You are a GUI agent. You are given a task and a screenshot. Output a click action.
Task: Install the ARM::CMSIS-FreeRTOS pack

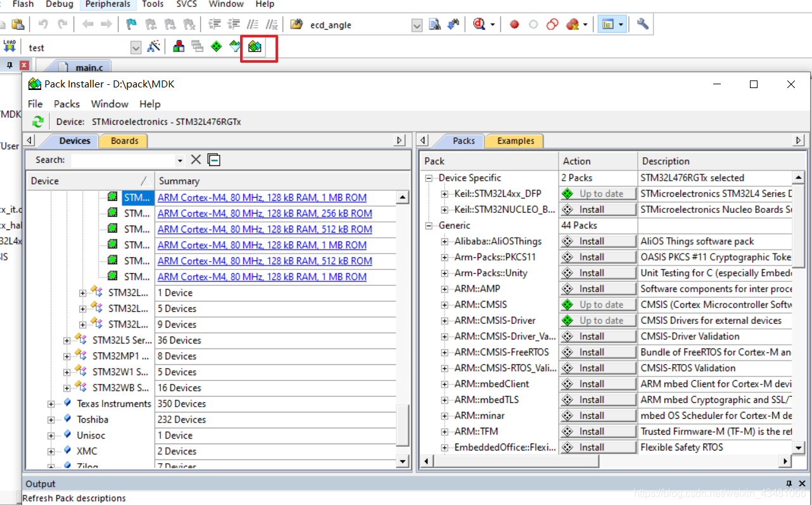point(598,352)
